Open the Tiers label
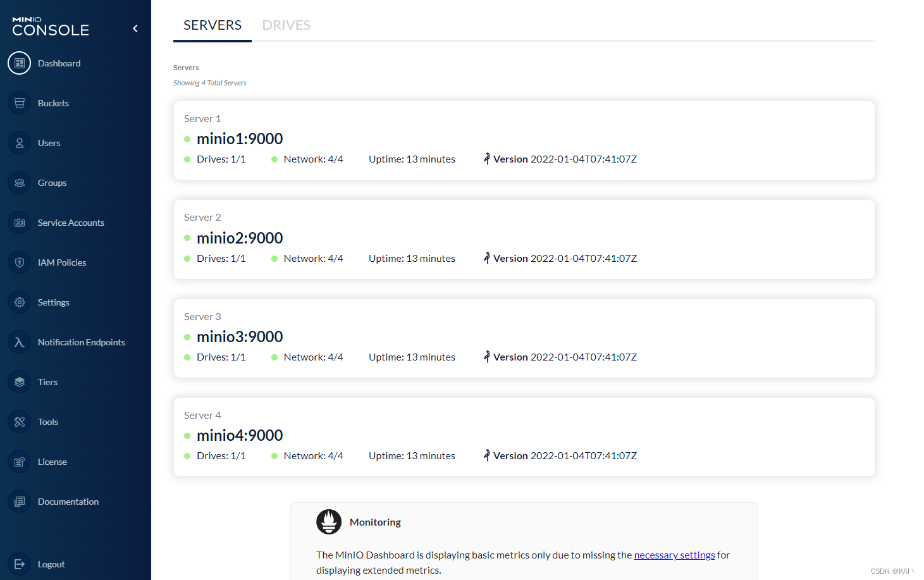 tap(47, 382)
